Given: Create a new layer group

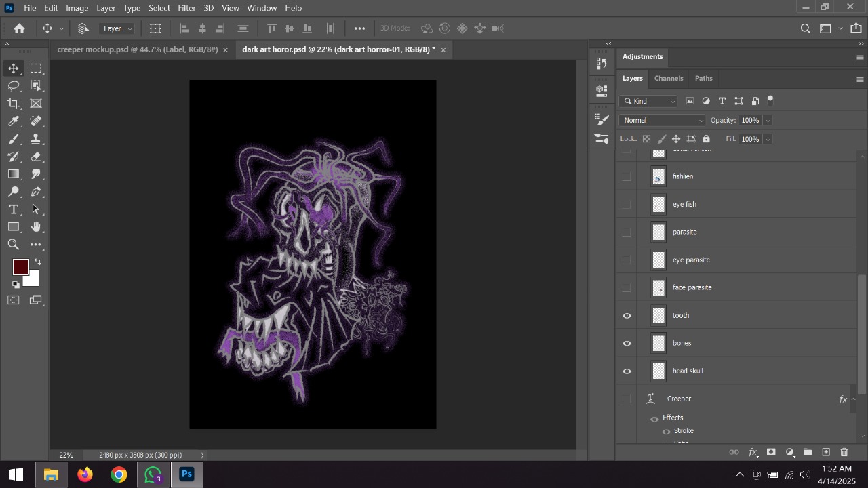Looking at the screenshot, I should pos(808,452).
